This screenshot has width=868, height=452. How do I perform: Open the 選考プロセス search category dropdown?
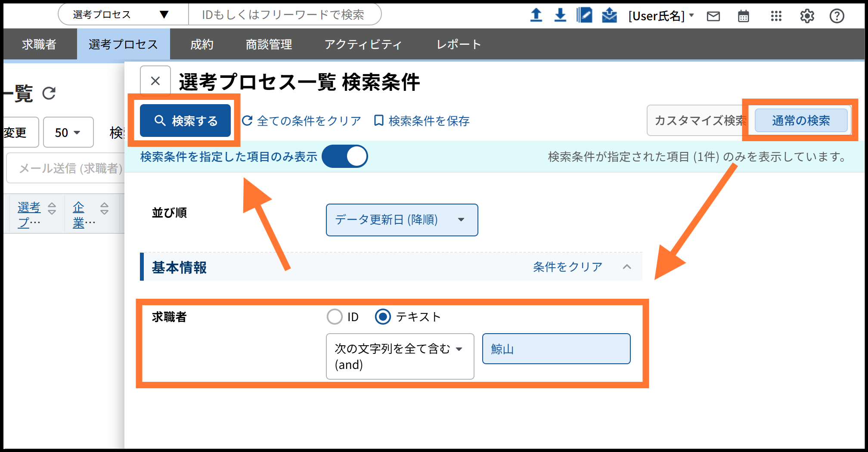(124, 15)
